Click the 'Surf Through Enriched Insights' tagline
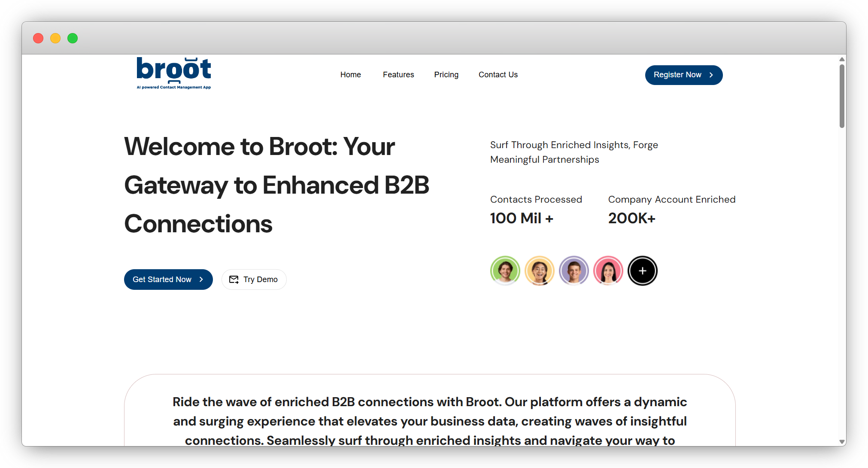Viewport: 868px width, 468px height. 574,152
